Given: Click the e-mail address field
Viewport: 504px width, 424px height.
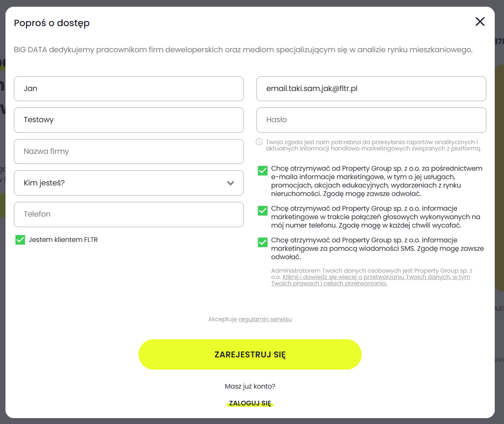Looking at the screenshot, I should point(371,89).
